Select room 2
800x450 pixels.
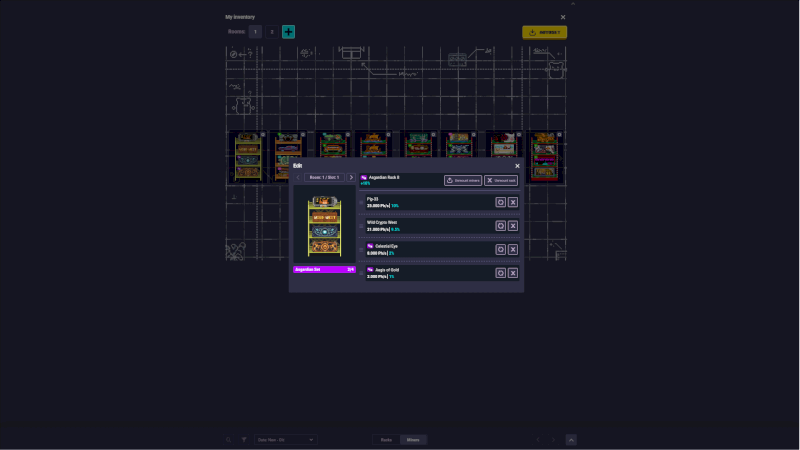coord(271,32)
